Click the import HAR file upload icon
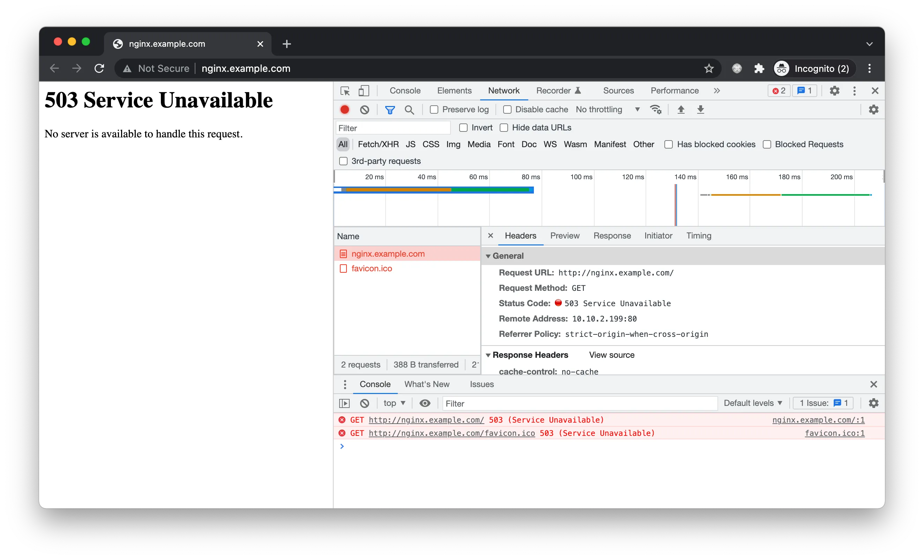 (x=680, y=109)
